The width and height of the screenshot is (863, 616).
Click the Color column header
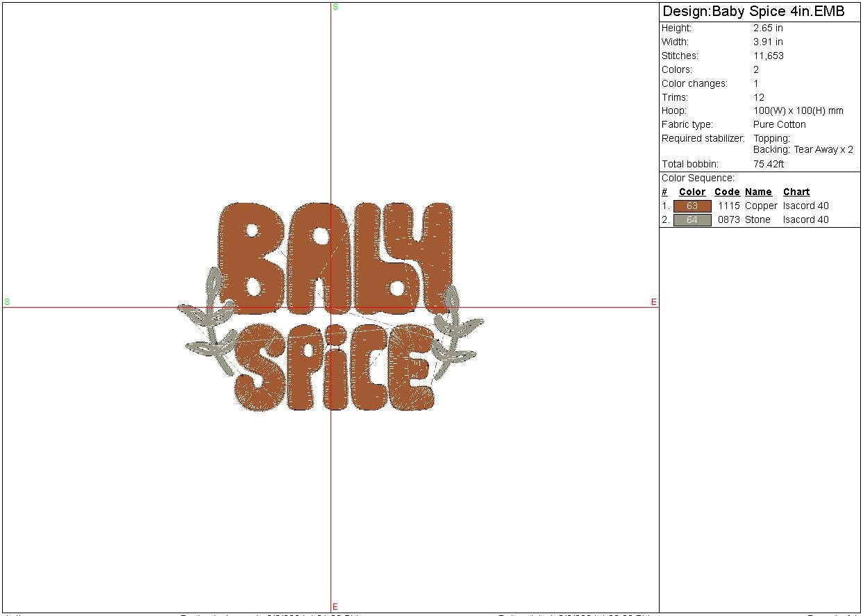(x=692, y=192)
